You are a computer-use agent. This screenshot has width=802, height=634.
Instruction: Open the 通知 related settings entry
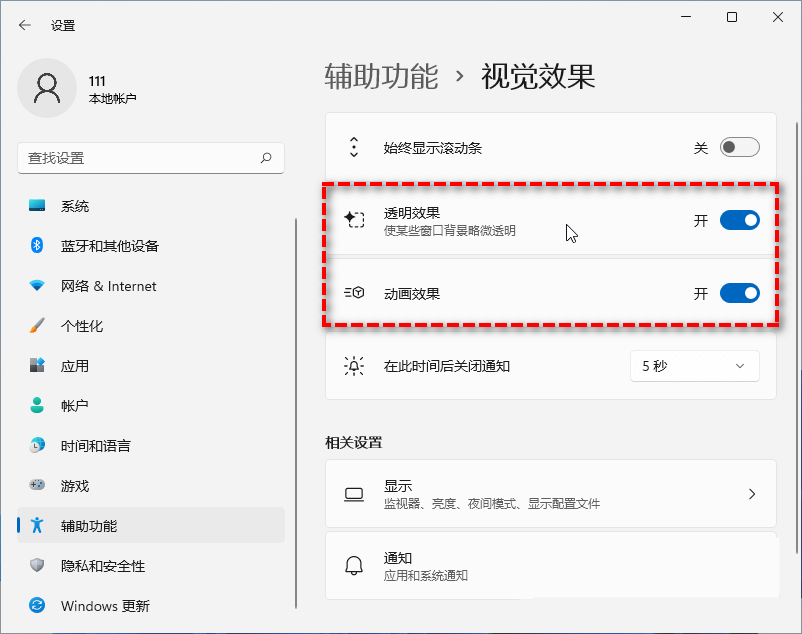(x=550, y=566)
